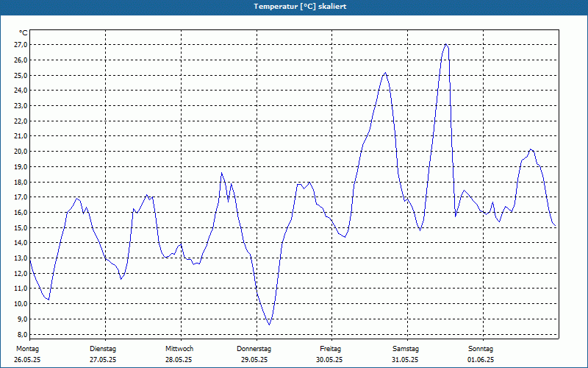588x368 pixels.
Task: Click the 8.6 °C minimum on Donnerstag
Action: 269,325
